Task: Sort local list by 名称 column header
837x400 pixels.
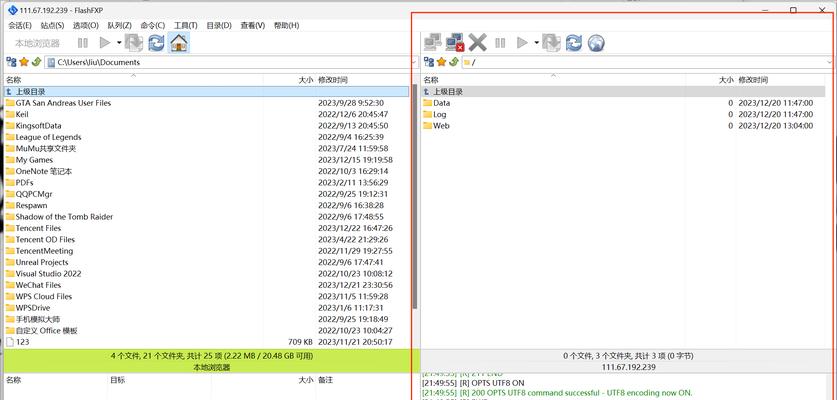Action: tap(133, 80)
